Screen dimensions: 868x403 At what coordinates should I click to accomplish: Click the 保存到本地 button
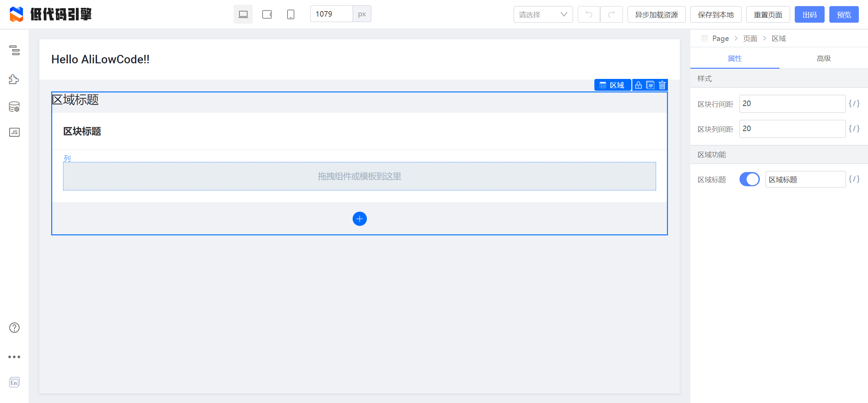coord(716,15)
